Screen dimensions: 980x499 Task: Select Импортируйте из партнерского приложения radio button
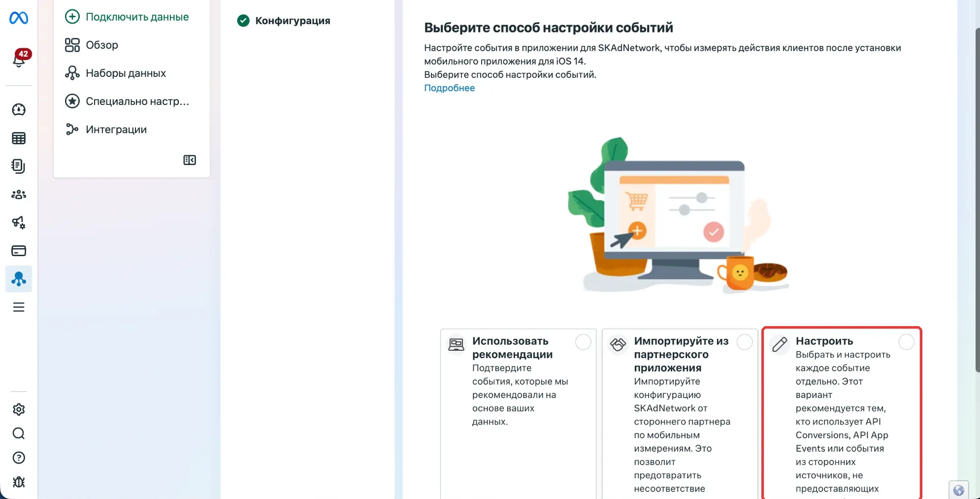745,342
